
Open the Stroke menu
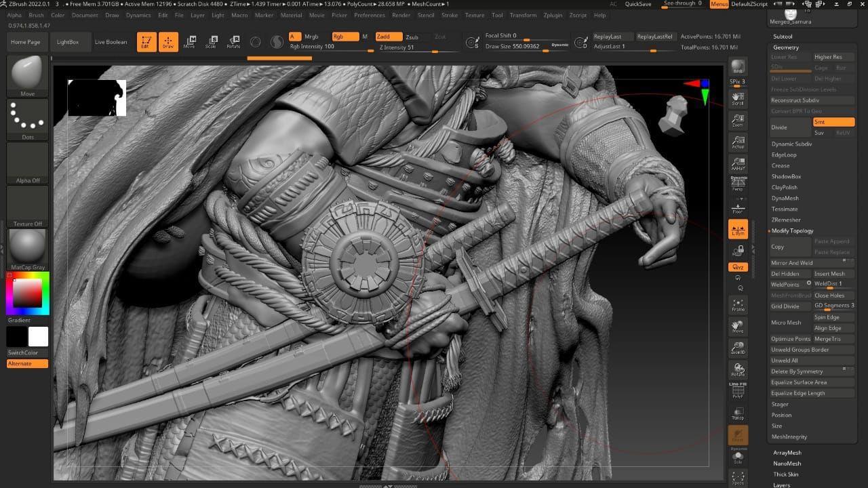click(450, 15)
